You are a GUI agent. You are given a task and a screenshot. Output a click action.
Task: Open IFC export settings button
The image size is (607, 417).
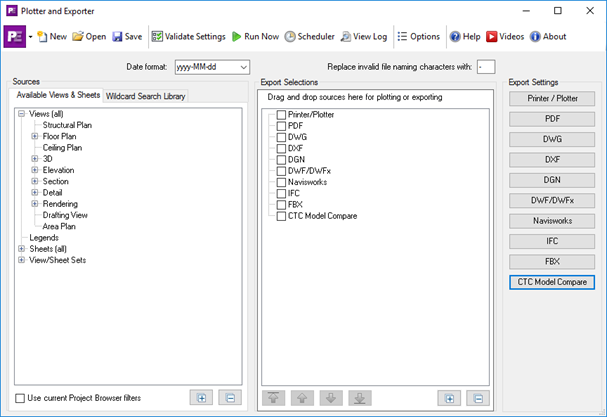point(552,241)
